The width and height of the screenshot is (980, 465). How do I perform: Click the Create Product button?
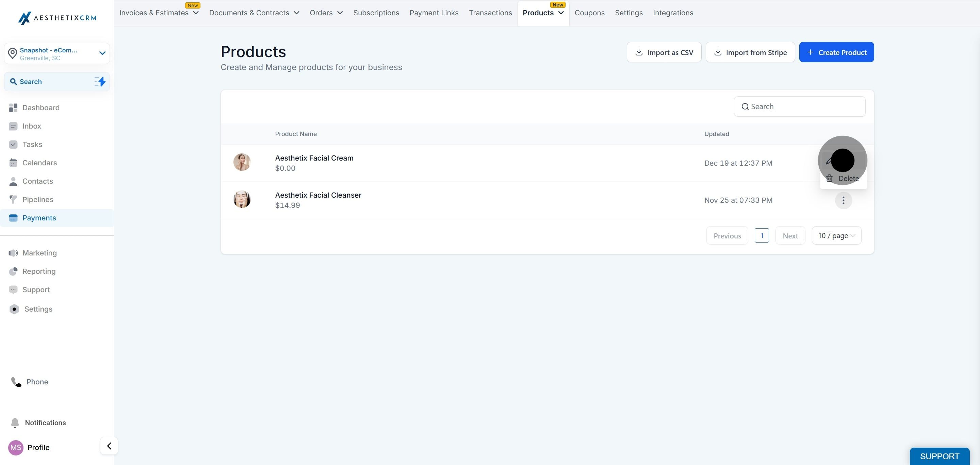tap(836, 52)
